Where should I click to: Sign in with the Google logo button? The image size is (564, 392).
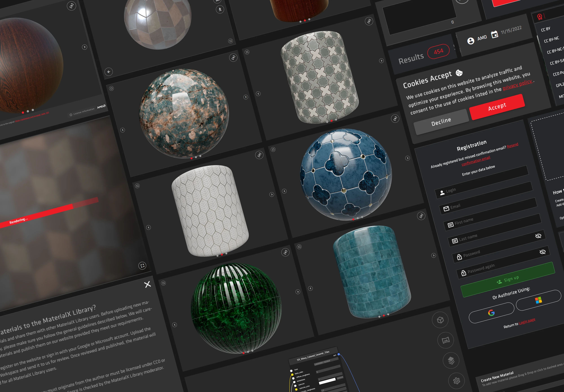491,313
